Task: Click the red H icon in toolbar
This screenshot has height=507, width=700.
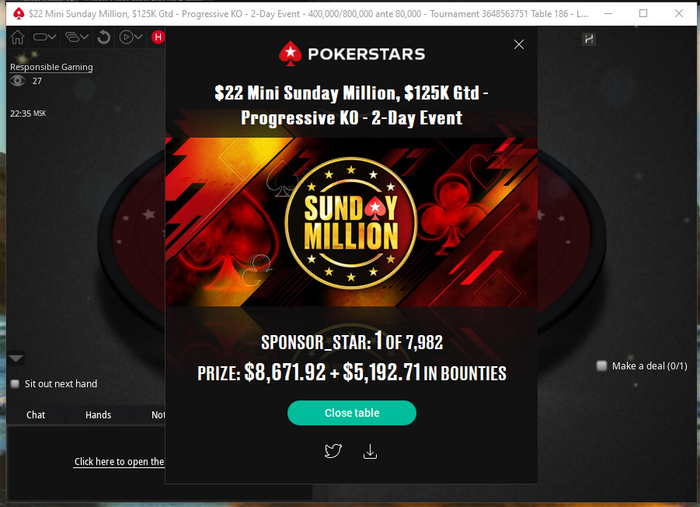Action: coord(158,37)
